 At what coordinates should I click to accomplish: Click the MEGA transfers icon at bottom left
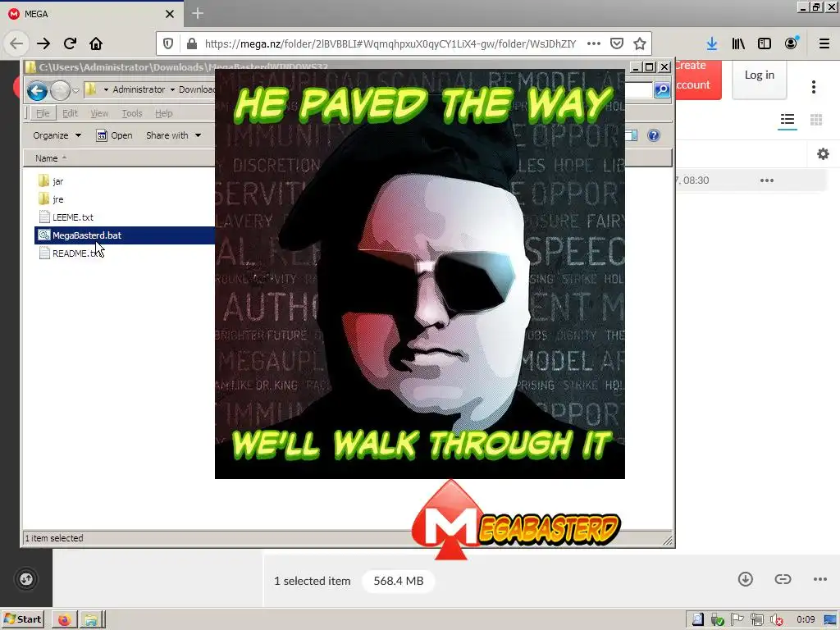(x=26, y=579)
